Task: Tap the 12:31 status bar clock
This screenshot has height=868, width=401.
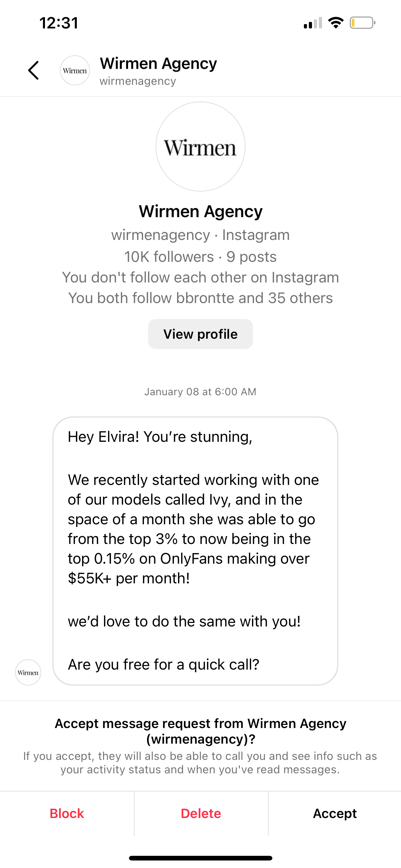Action: click(x=59, y=23)
